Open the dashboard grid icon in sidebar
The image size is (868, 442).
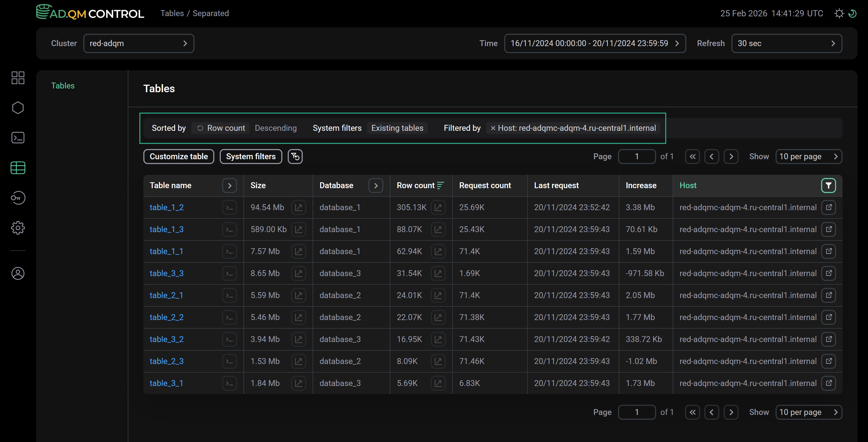[18, 78]
